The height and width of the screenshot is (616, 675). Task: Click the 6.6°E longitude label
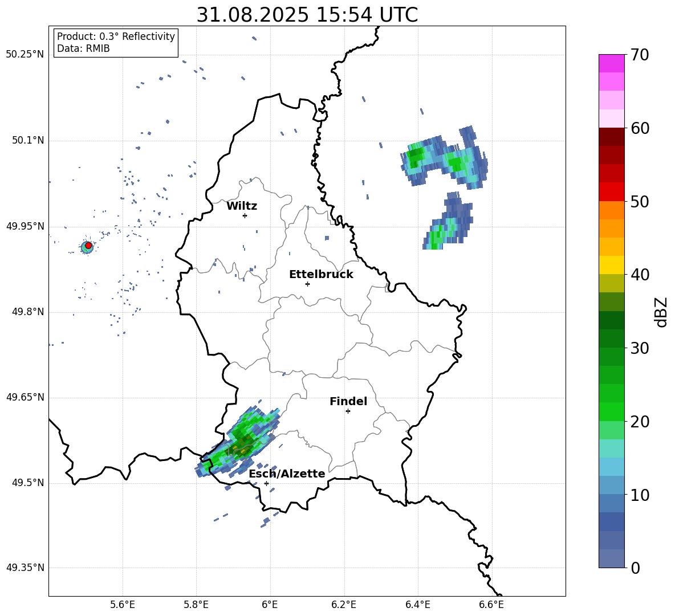(491, 605)
